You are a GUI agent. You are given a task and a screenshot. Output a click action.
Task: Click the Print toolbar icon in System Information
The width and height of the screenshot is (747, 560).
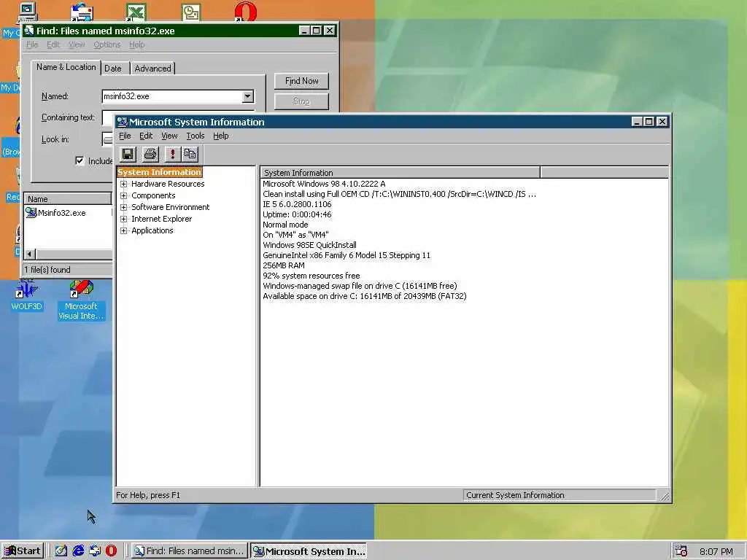click(x=150, y=154)
